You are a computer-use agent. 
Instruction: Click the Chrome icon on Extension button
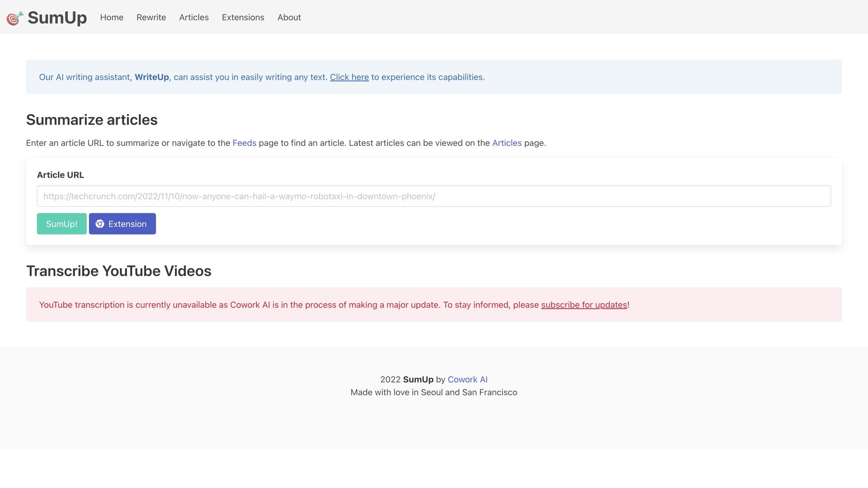click(100, 224)
